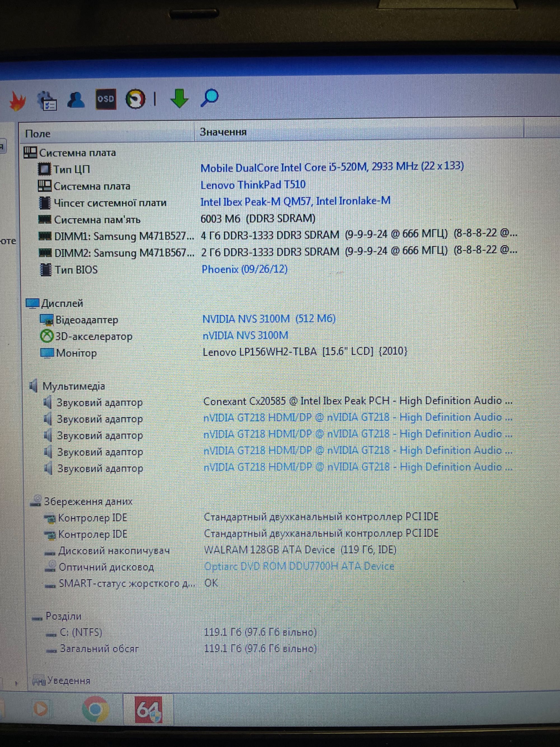Click the Conexant Cx20585 audio adapter value
560x747 pixels.
point(358,401)
